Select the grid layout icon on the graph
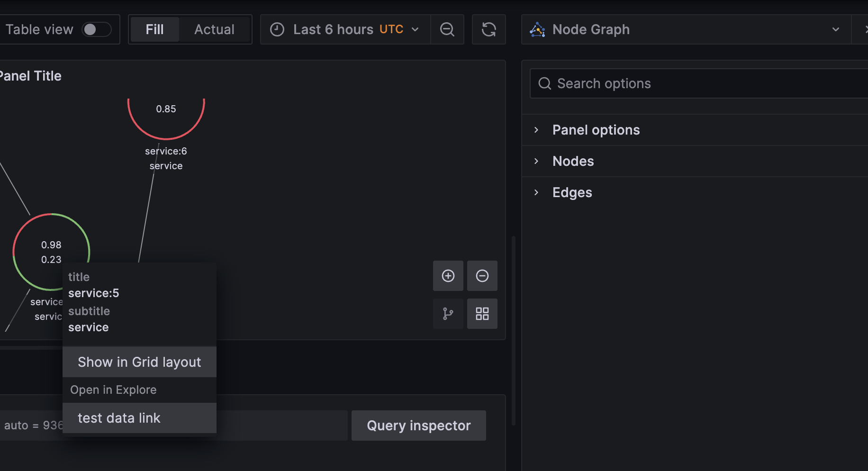This screenshot has width=868, height=471. pyautogui.click(x=482, y=314)
